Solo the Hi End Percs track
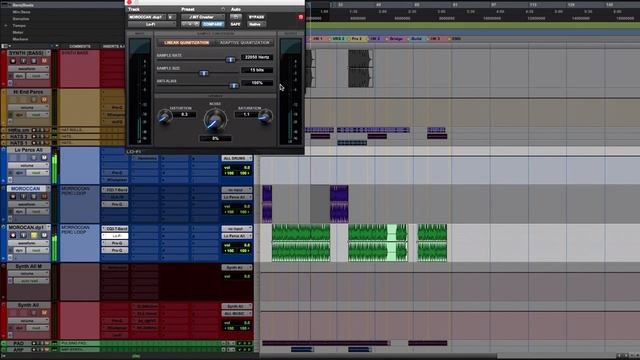 coord(34,100)
